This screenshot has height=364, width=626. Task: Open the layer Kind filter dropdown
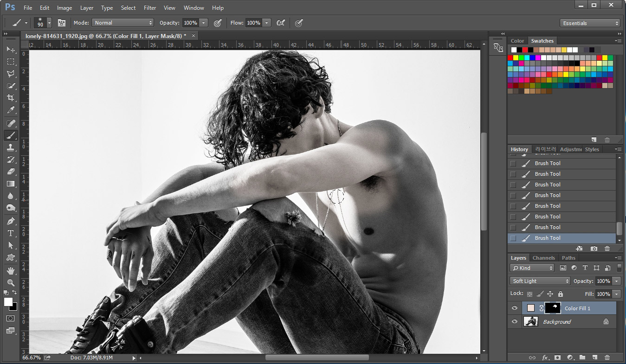(x=532, y=268)
